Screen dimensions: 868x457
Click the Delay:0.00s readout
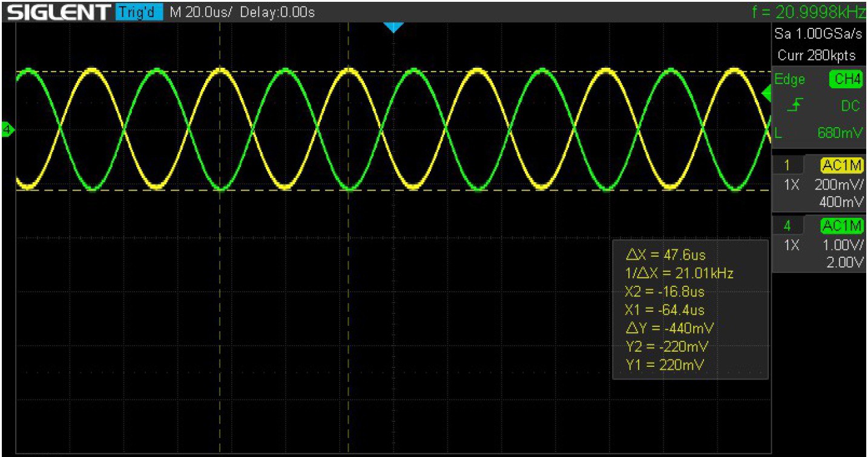coord(277,12)
